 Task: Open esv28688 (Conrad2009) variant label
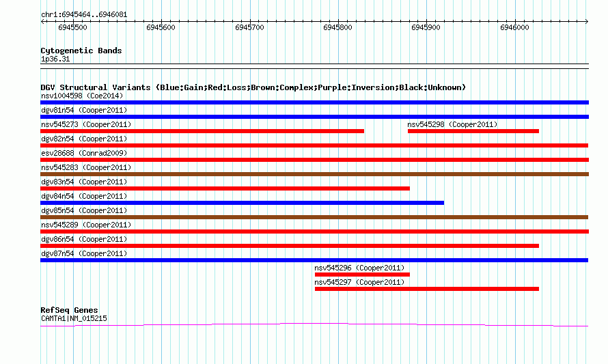click(x=84, y=153)
